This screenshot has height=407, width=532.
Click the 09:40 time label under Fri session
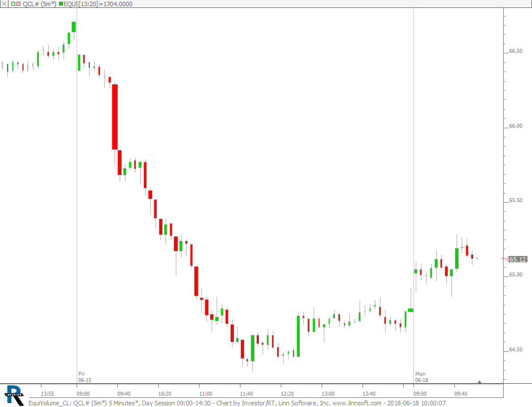(x=124, y=394)
